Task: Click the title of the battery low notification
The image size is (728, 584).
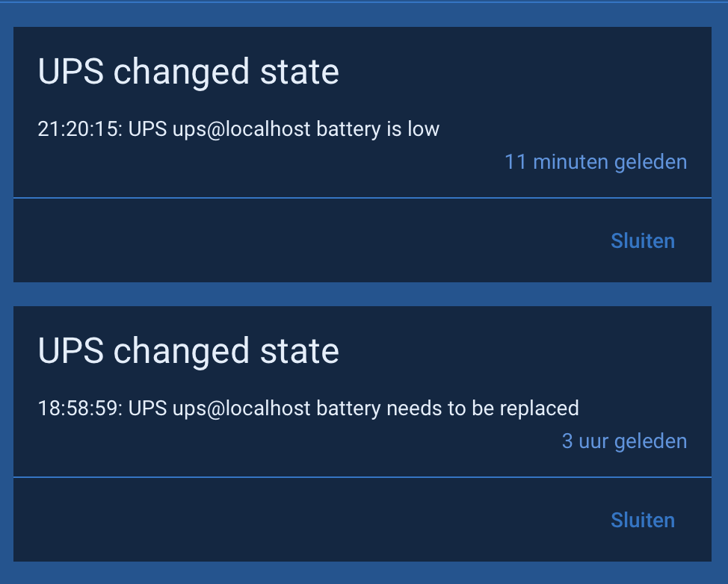Action: [188, 72]
